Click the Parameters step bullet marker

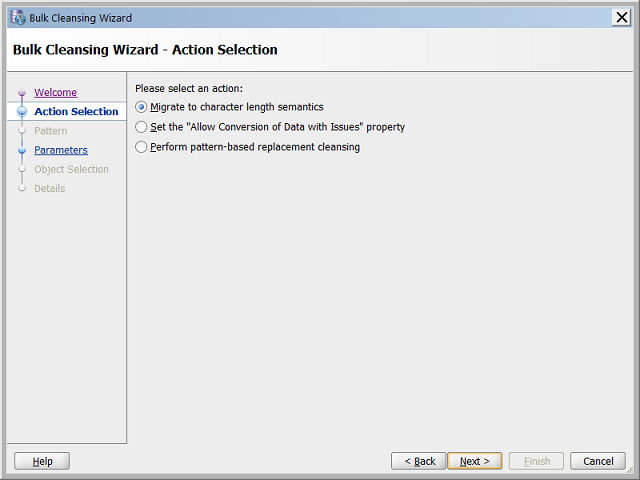coord(22,150)
